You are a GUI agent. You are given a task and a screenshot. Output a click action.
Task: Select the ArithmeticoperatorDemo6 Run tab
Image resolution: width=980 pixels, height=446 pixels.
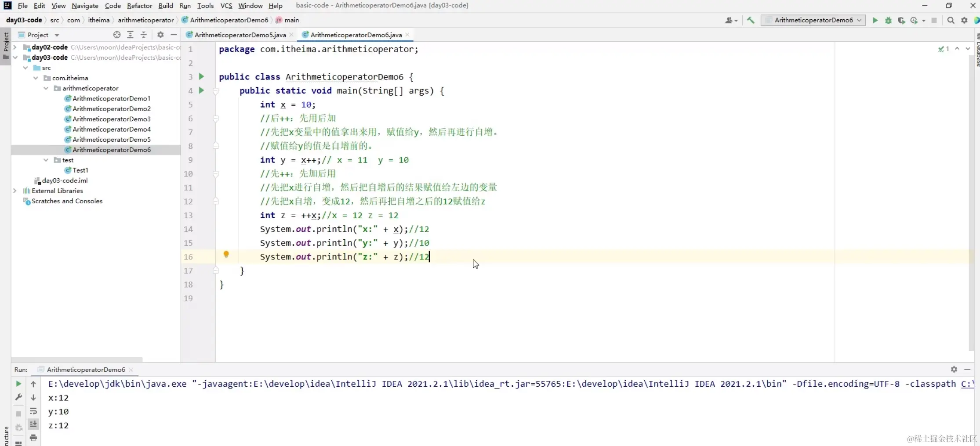86,370
